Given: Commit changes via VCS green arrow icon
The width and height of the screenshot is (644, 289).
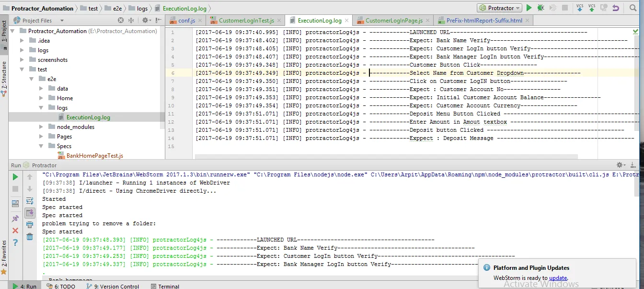Looking at the screenshot, I should click(592, 8).
